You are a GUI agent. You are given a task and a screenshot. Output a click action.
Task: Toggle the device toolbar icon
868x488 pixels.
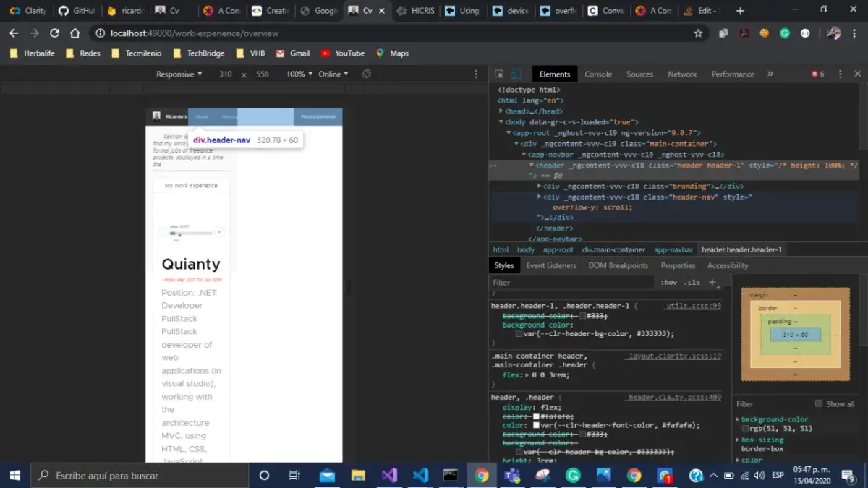[515, 74]
